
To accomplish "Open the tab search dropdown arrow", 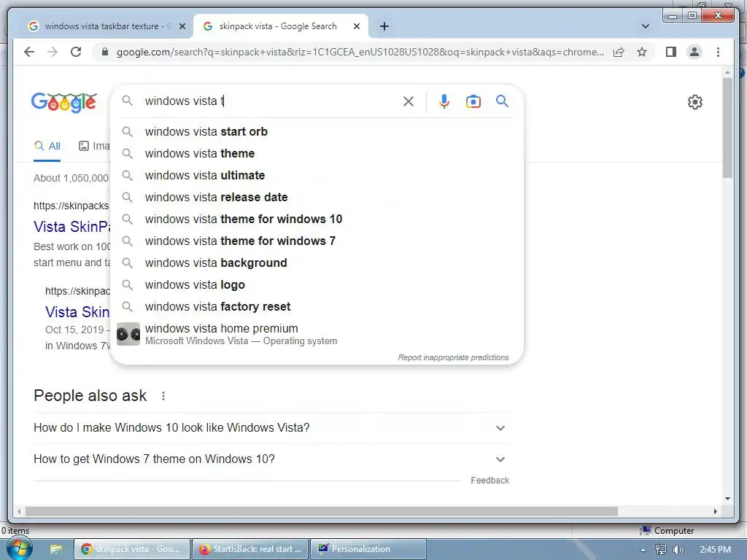I will click(x=646, y=26).
